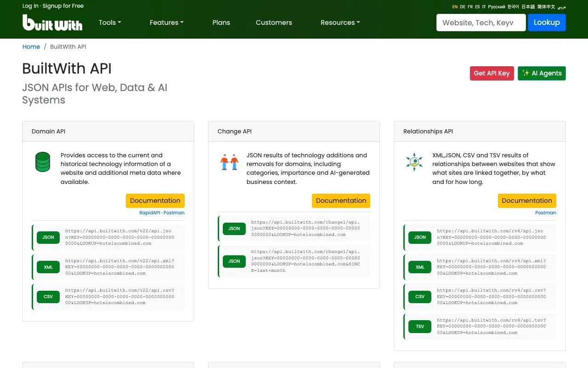Click the BuiltWith API page heading
The image size is (588, 368).
67,69
